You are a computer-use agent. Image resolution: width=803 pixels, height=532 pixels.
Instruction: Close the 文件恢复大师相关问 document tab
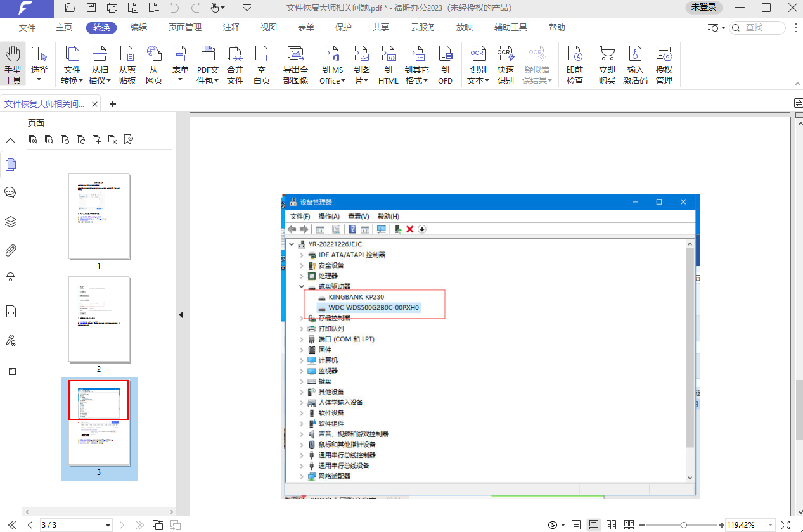[95, 104]
